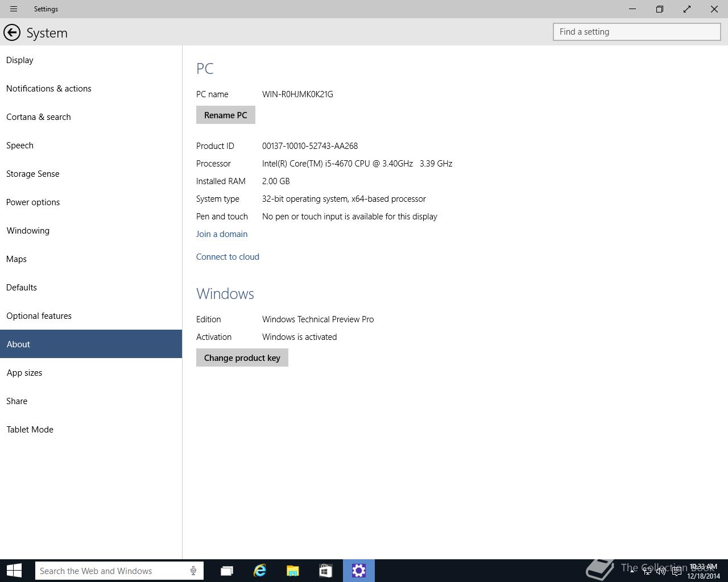The height and width of the screenshot is (582, 728).
Task: Open File Explorer from taskbar
Action: [293, 571]
